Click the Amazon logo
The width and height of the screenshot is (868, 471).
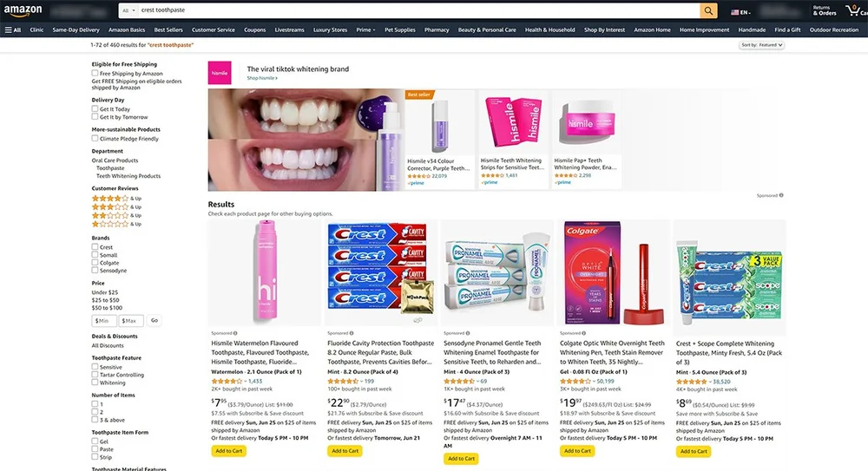point(23,10)
